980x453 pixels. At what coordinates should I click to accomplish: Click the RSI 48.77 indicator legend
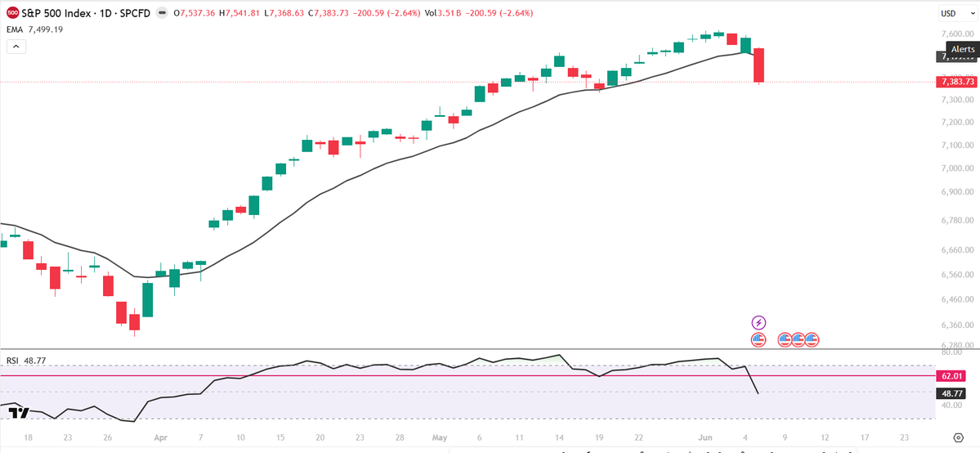27,361
